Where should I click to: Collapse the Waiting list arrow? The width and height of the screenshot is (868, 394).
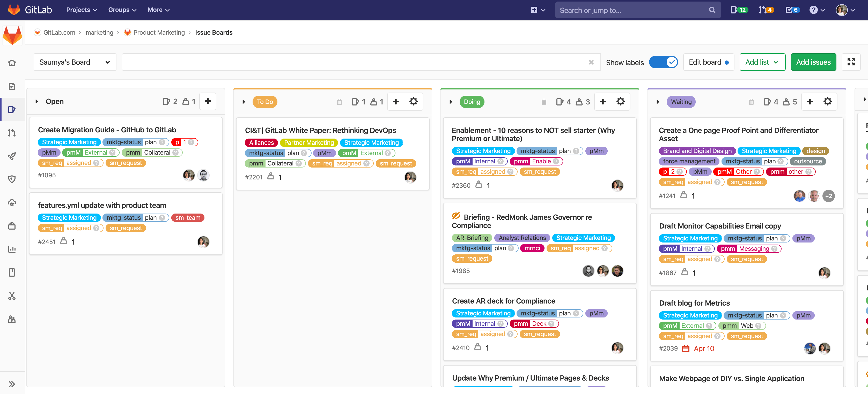tap(657, 102)
